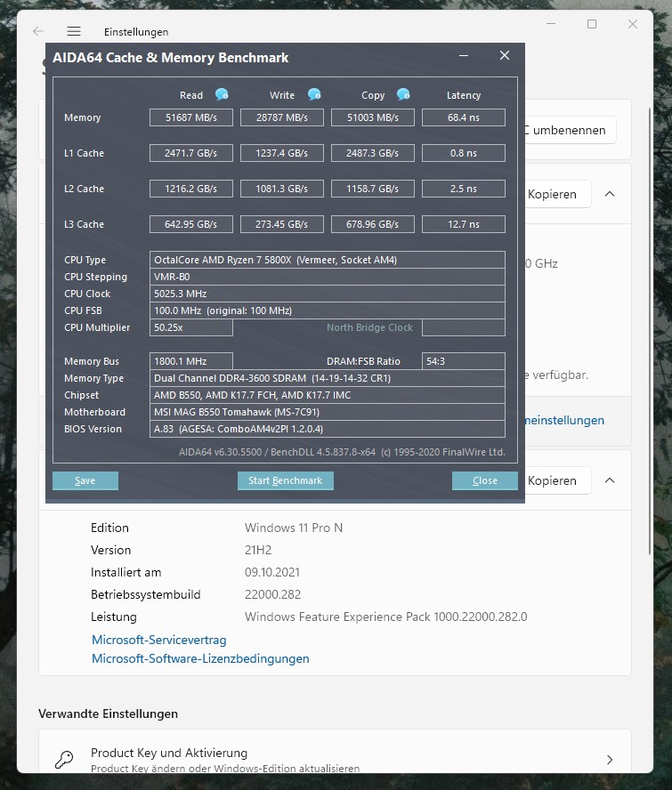Click the lower Kopieren button in Settings

point(557,480)
